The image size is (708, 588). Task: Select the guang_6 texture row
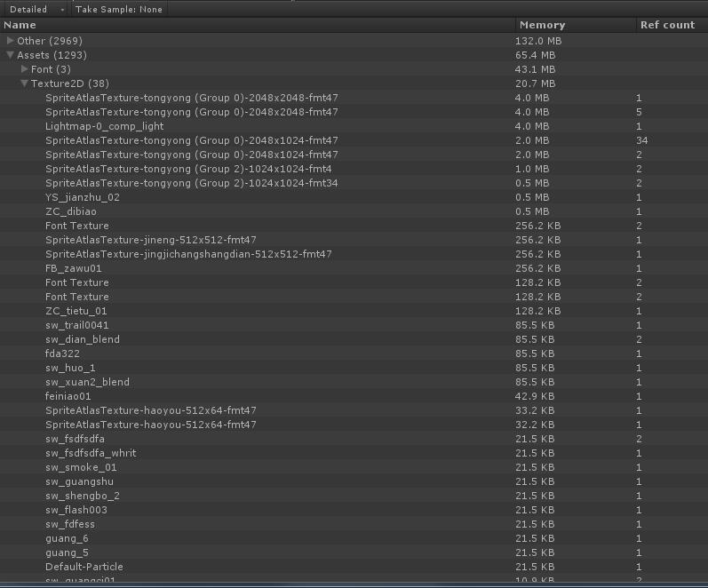(354, 539)
